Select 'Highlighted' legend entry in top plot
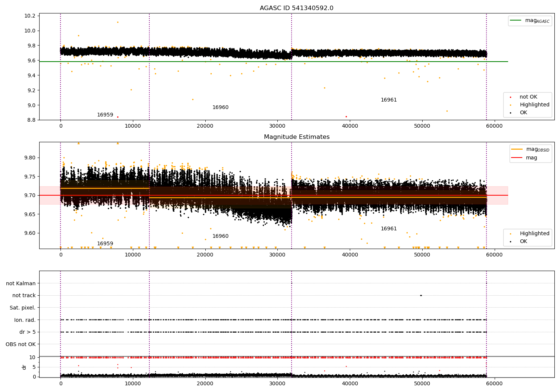Viewport: 560px width, 392px height. pos(534,105)
